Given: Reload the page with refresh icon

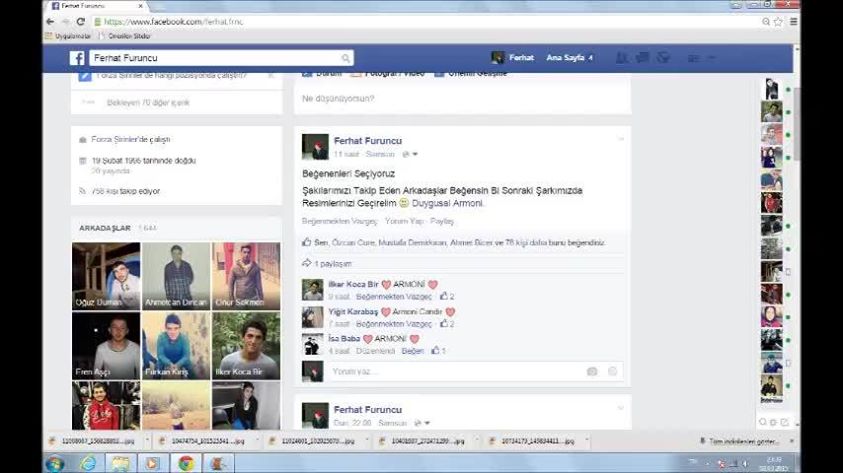Looking at the screenshot, I should (x=81, y=22).
